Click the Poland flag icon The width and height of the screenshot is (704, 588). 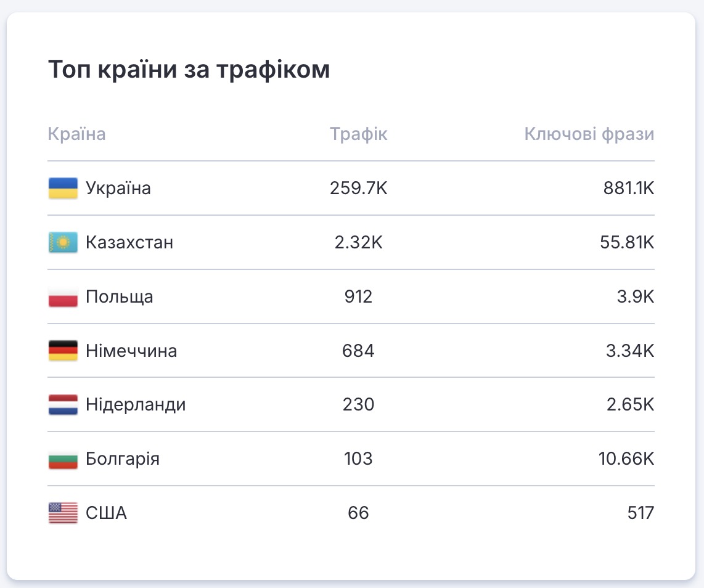point(63,296)
